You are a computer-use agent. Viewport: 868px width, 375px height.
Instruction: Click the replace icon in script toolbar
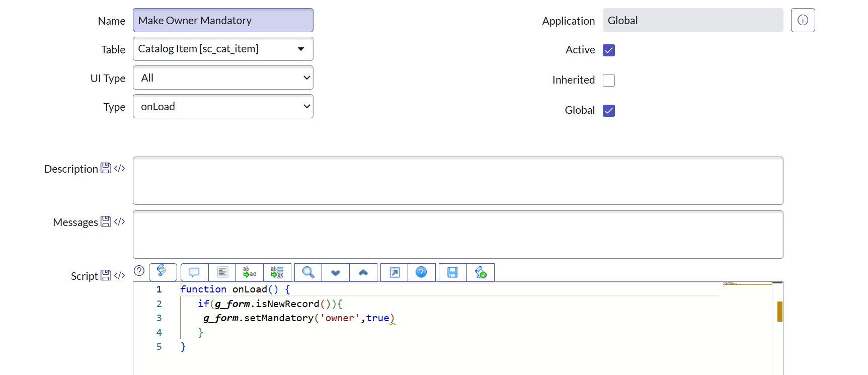[x=250, y=272]
